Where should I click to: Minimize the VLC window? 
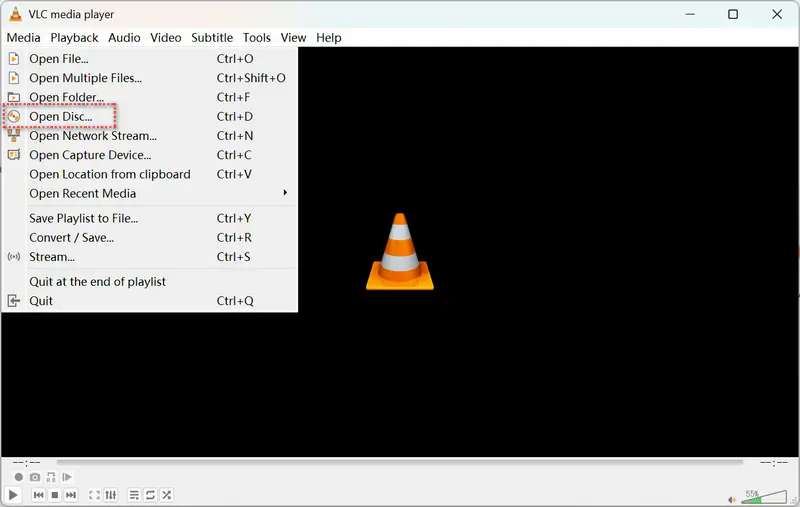click(690, 14)
